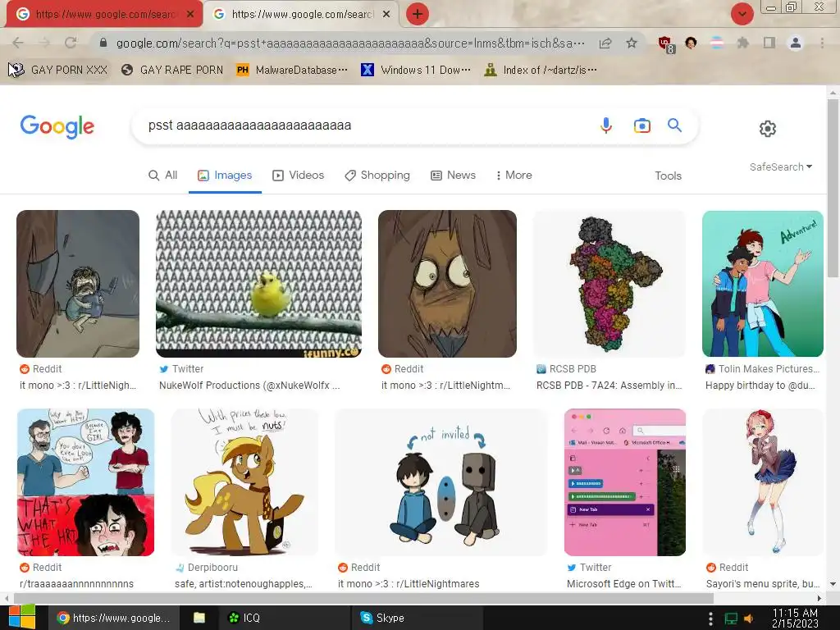This screenshot has height=630, width=840.
Task: Click the Google search text box
Action: click(x=364, y=126)
